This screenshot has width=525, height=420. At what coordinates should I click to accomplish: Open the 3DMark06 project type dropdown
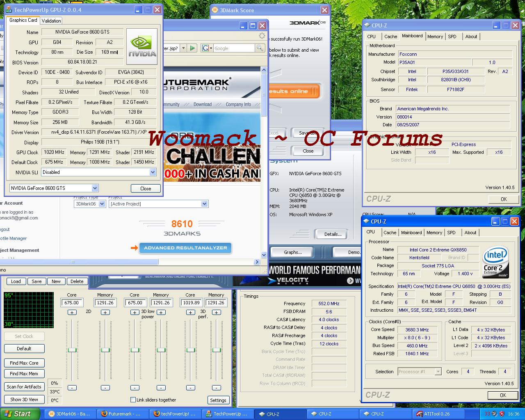(102, 204)
